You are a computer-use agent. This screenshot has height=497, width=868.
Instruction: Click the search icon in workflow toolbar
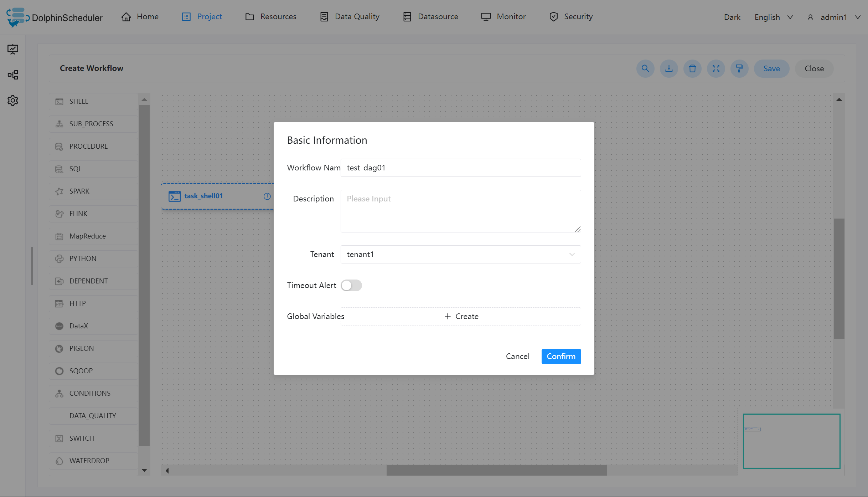[645, 68]
